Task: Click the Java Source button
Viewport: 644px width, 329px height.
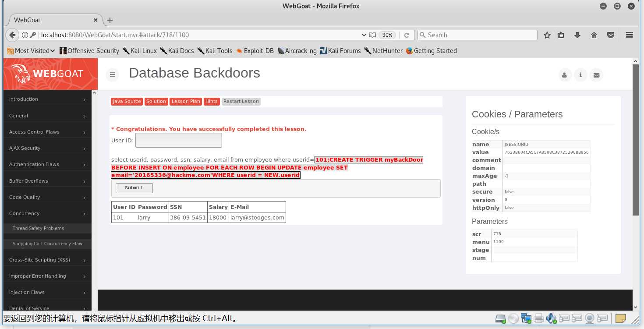Action: [127, 101]
